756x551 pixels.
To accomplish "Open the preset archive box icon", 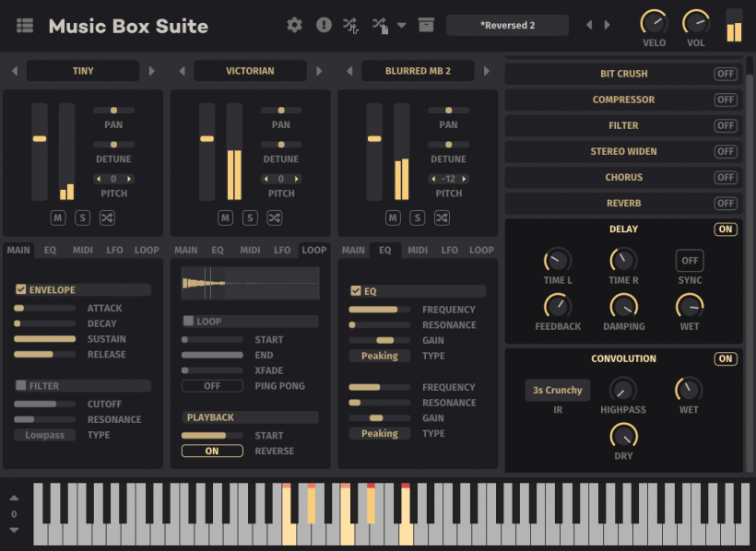I will (x=426, y=25).
